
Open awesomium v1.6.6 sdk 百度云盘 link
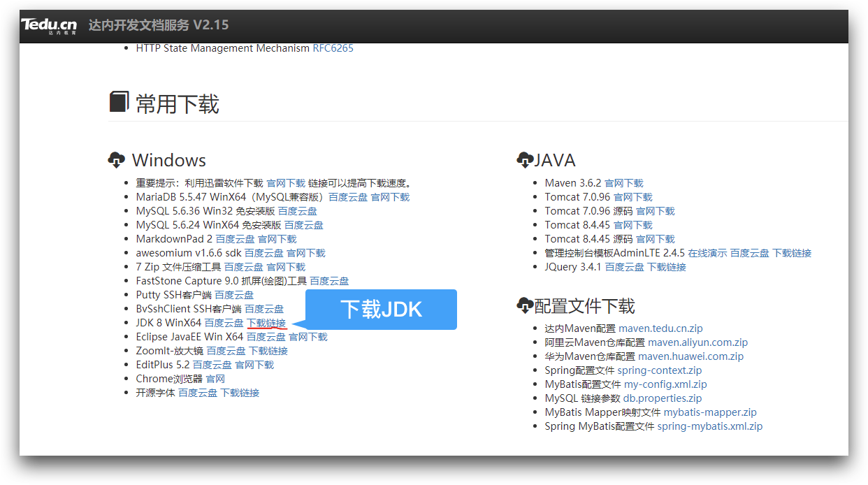(x=264, y=253)
